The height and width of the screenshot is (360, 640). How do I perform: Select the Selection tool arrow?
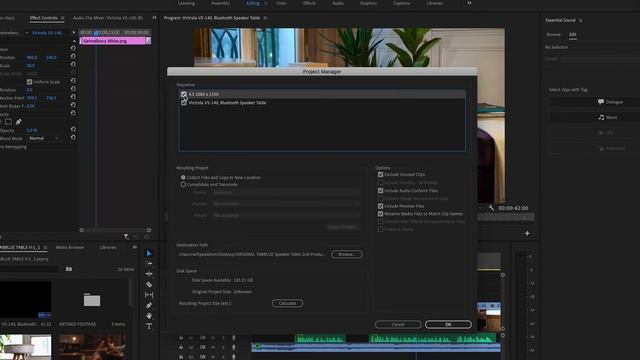[x=149, y=253]
